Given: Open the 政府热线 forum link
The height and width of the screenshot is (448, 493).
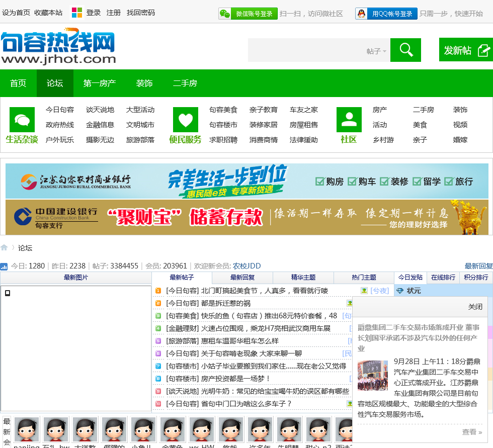Looking at the screenshot, I should pyautogui.click(x=60, y=125).
